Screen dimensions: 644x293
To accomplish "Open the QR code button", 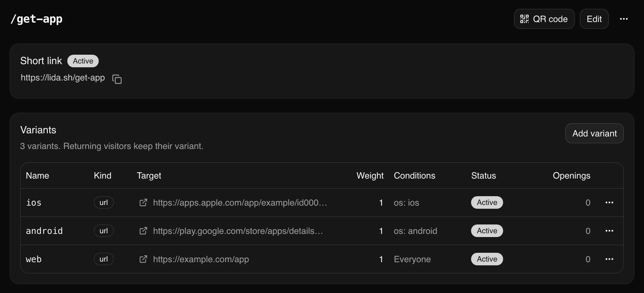I will click(x=544, y=19).
